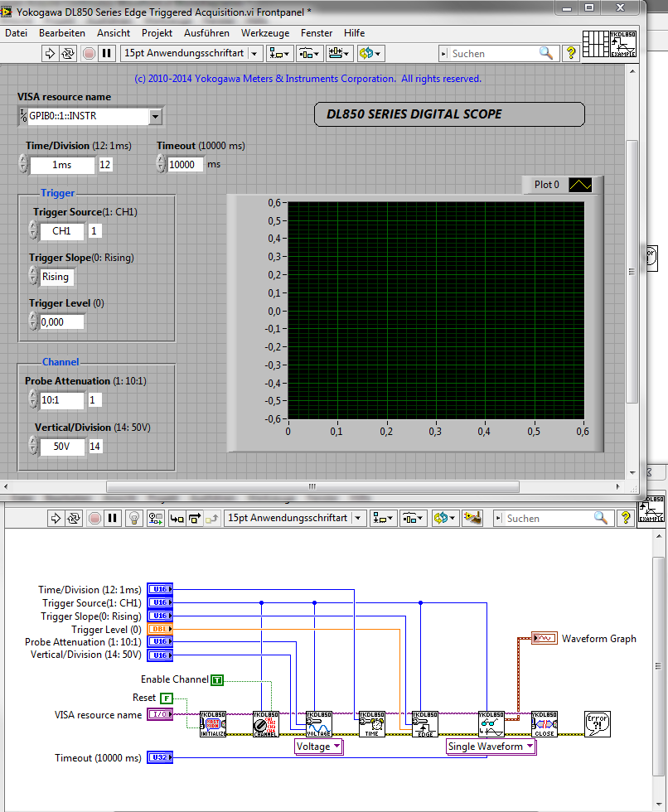
Task: Select the YKDL850 Voltage VI node
Action: click(x=318, y=724)
